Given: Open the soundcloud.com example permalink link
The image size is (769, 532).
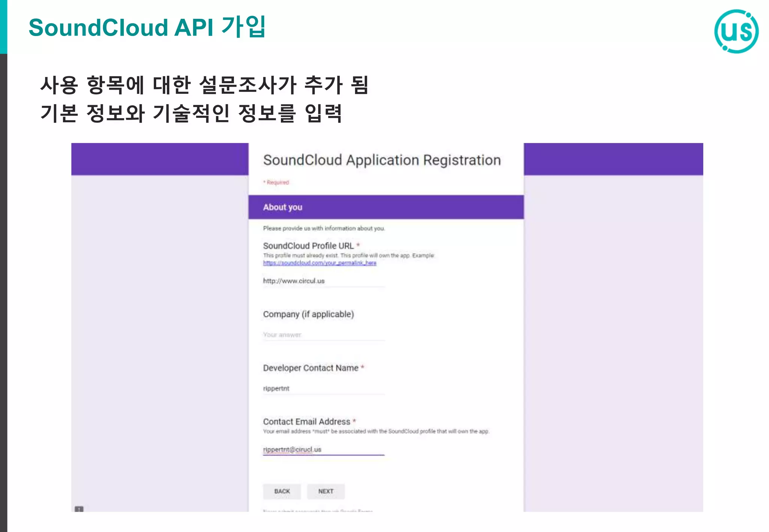Looking at the screenshot, I should click(x=320, y=263).
